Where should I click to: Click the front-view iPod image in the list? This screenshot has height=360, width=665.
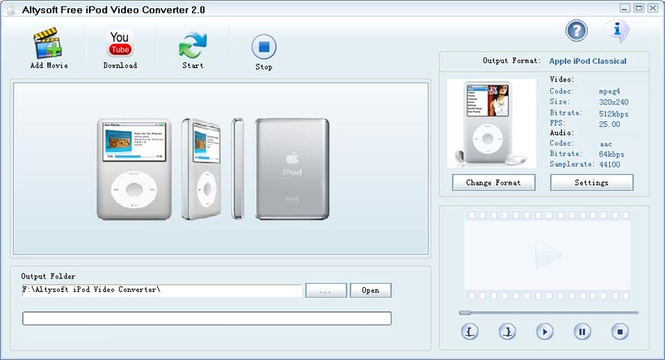click(134, 169)
